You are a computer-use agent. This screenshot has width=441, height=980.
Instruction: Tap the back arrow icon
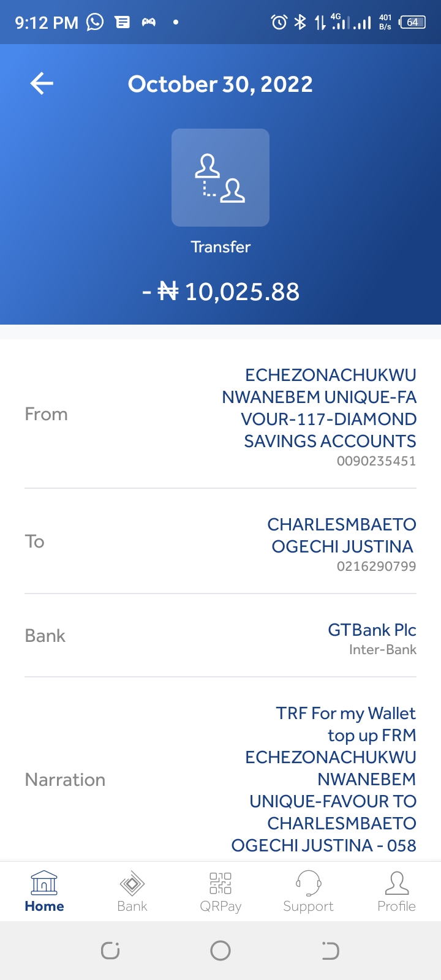pyautogui.click(x=42, y=83)
